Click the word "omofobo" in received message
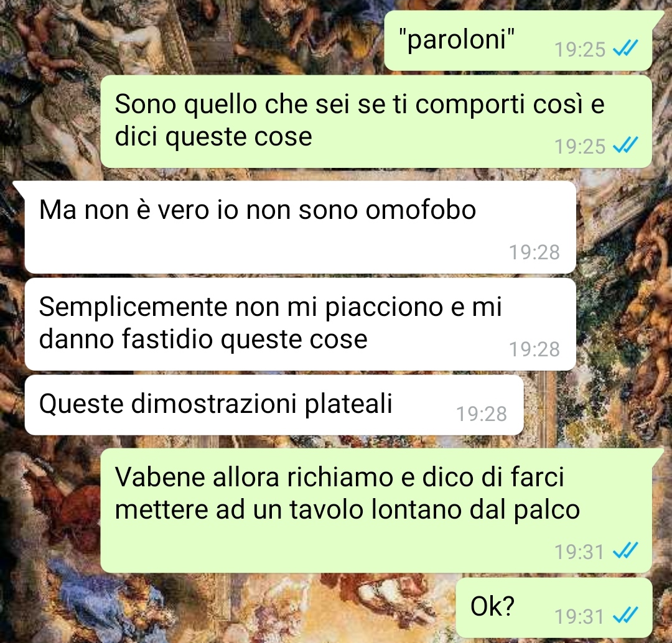Image resolution: width=672 pixels, height=643 pixels. point(421,210)
